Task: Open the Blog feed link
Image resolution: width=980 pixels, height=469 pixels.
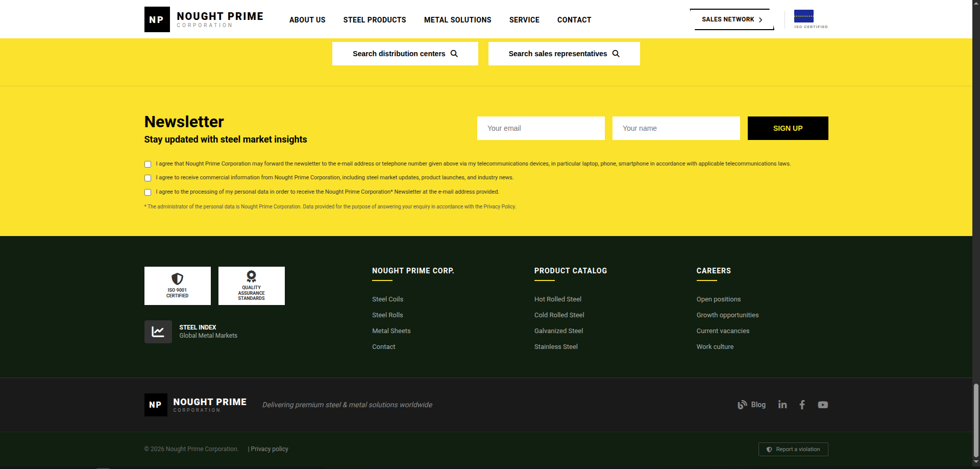Action: pos(751,405)
